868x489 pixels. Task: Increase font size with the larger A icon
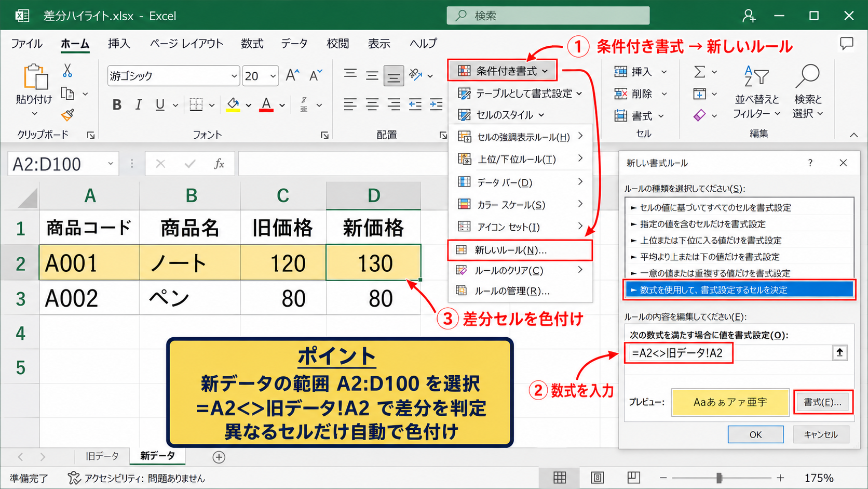pyautogui.click(x=293, y=76)
